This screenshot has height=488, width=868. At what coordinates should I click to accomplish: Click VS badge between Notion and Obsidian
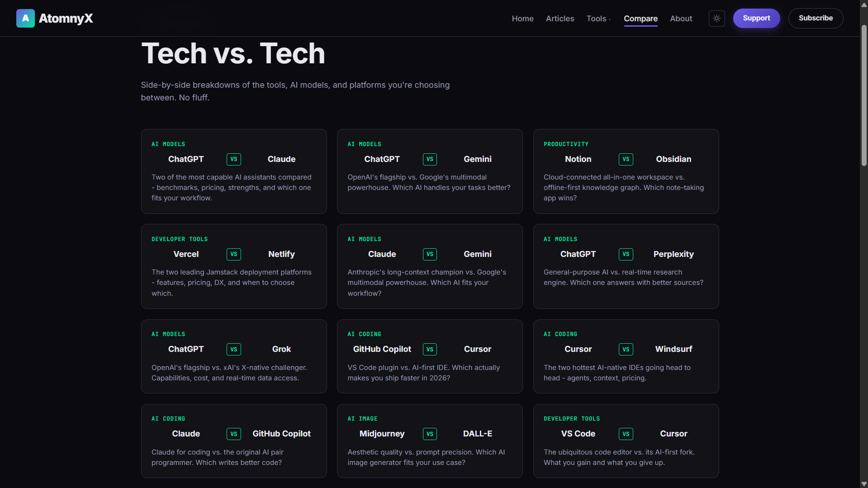point(626,159)
